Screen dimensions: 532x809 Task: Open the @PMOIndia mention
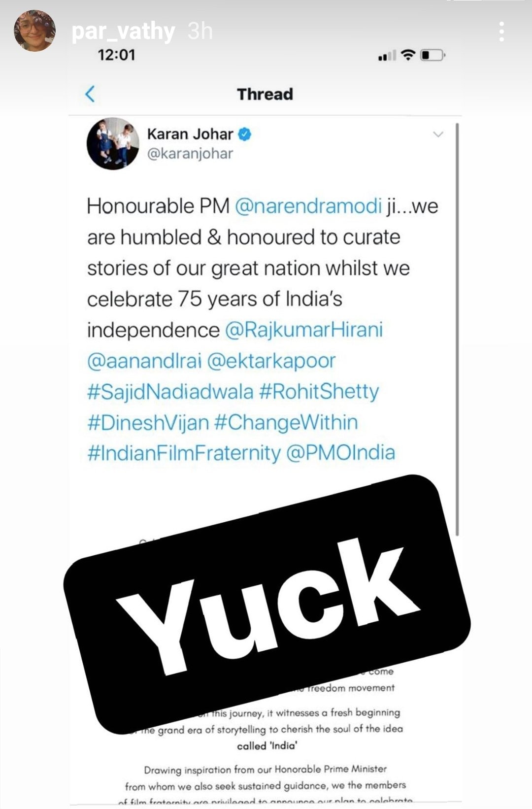pyautogui.click(x=340, y=453)
